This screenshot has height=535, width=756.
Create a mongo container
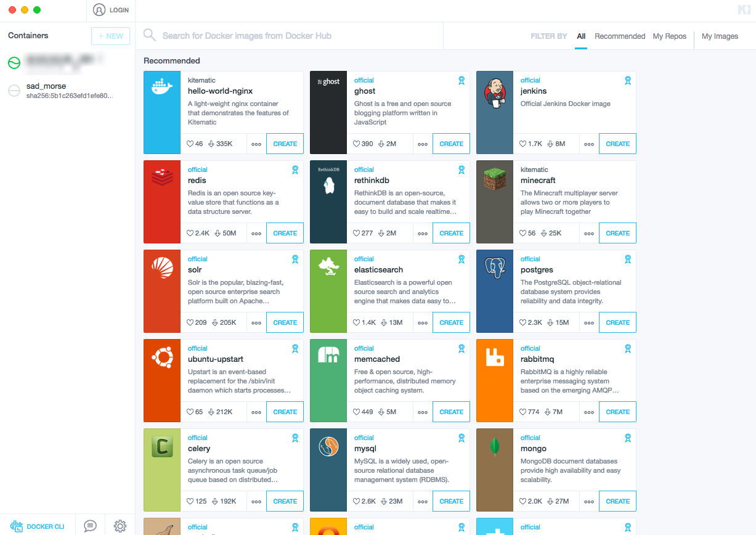(617, 501)
